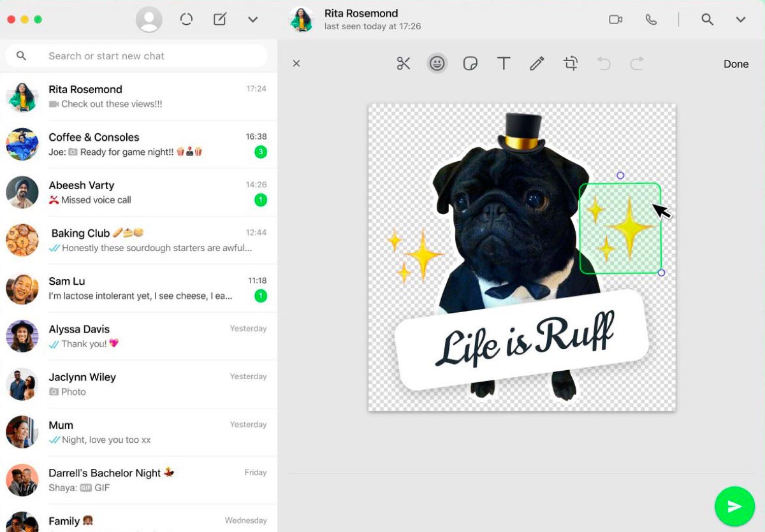Select the top hat sticker on pug
Image resolution: width=765 pixels, height=532 pixels.
coord(521,134)
